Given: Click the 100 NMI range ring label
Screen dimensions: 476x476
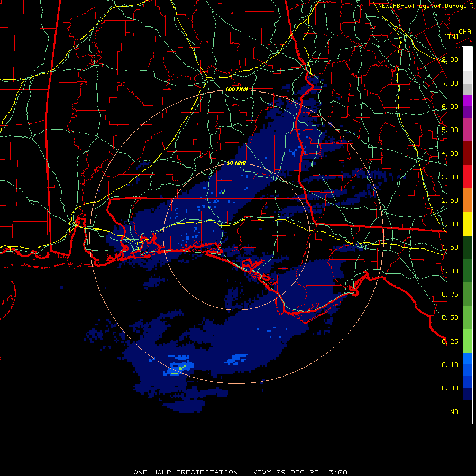Looking at the screenshot, I should click(x=236, y=89).
